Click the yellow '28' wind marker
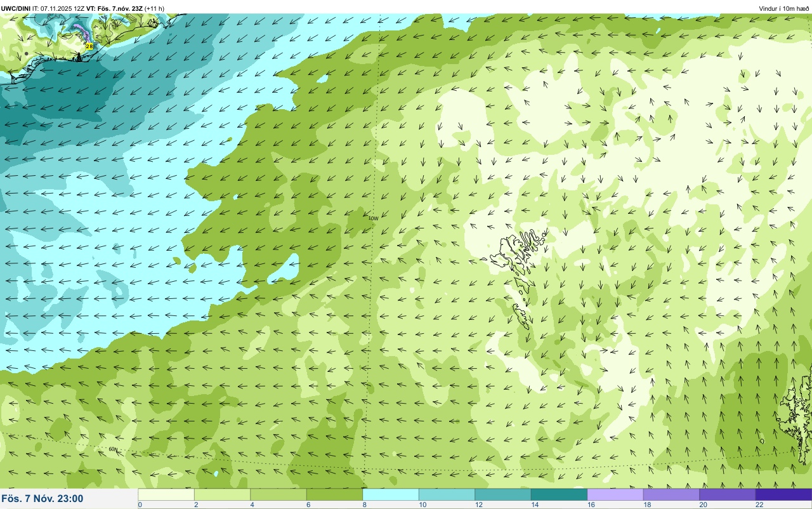 [x=89, y=46]
